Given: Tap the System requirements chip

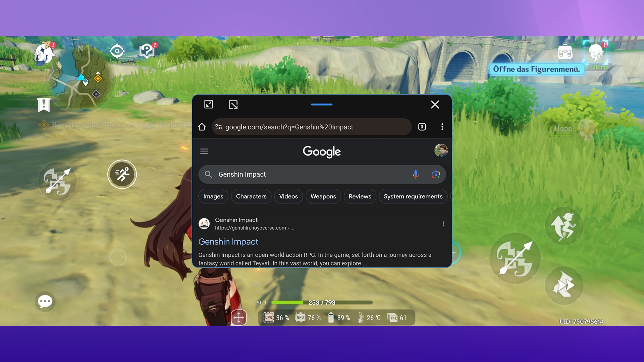Looking at the screenshot, I should [413, 196].
